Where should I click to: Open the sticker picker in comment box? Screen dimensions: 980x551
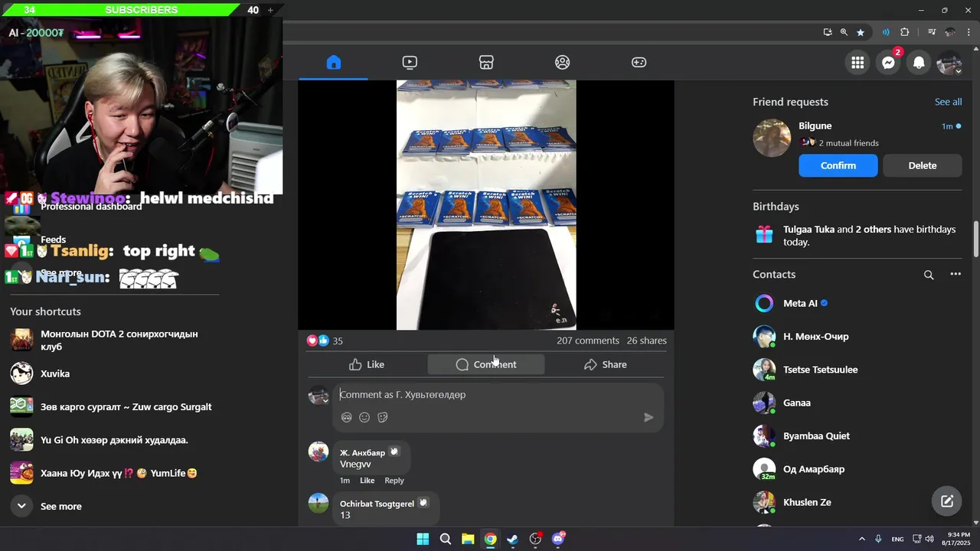383,417
